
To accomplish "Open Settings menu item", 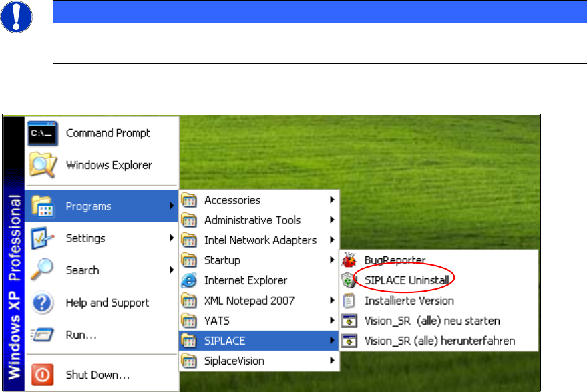I will point(102,238).
